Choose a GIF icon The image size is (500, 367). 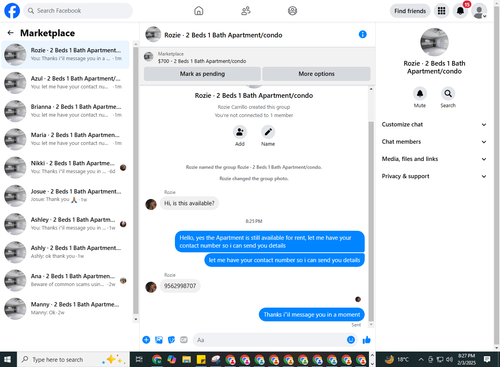184,340
